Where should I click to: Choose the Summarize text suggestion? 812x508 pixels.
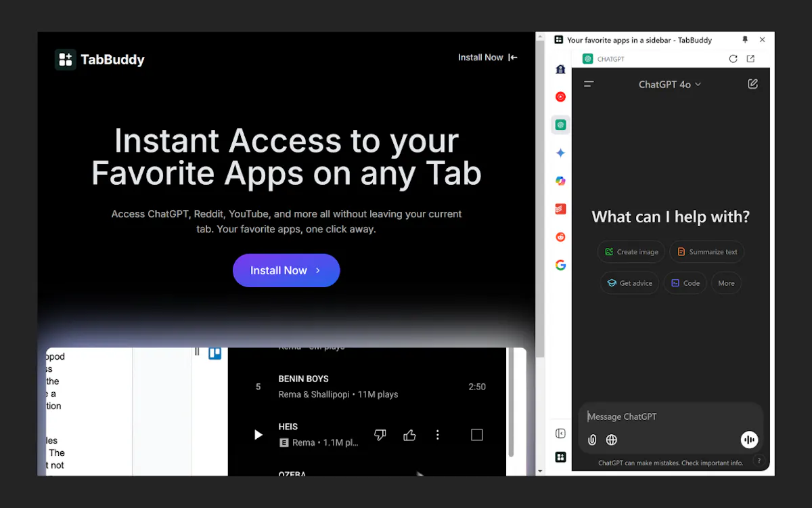pyautogui.click(x=707, y=252)
